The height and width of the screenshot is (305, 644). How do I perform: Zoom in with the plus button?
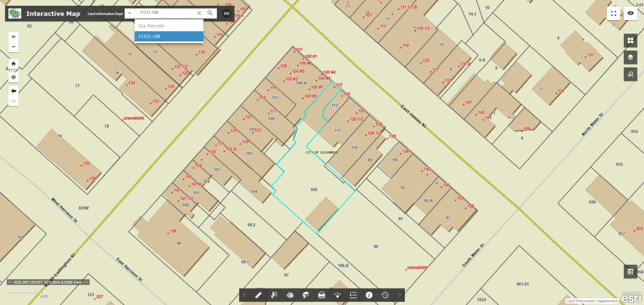[x=13, y=37]
